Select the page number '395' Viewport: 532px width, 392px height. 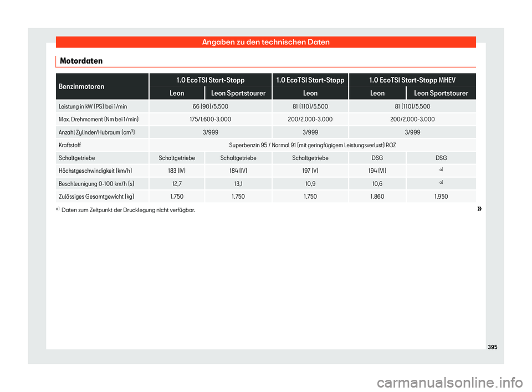pos(492,347)
